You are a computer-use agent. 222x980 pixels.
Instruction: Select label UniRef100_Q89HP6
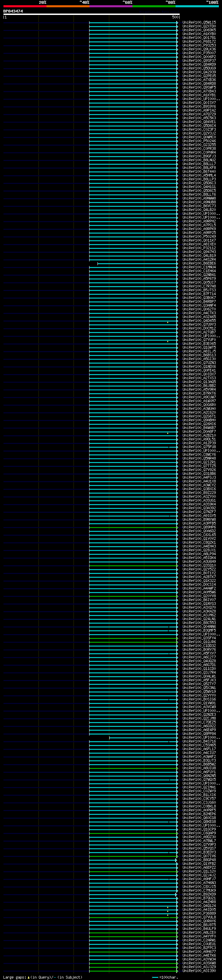[x=199, y=527]
